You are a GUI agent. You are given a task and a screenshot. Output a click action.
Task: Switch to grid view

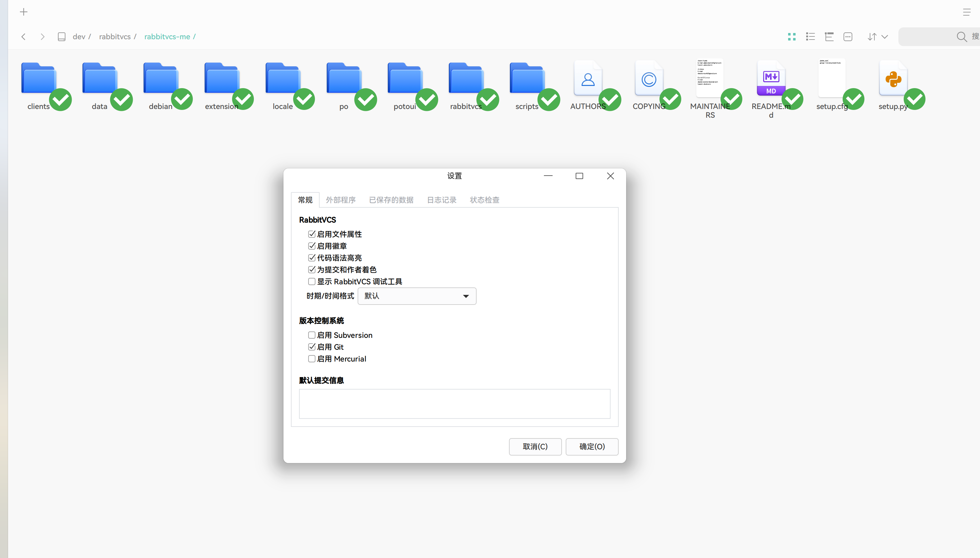[792, 36]
